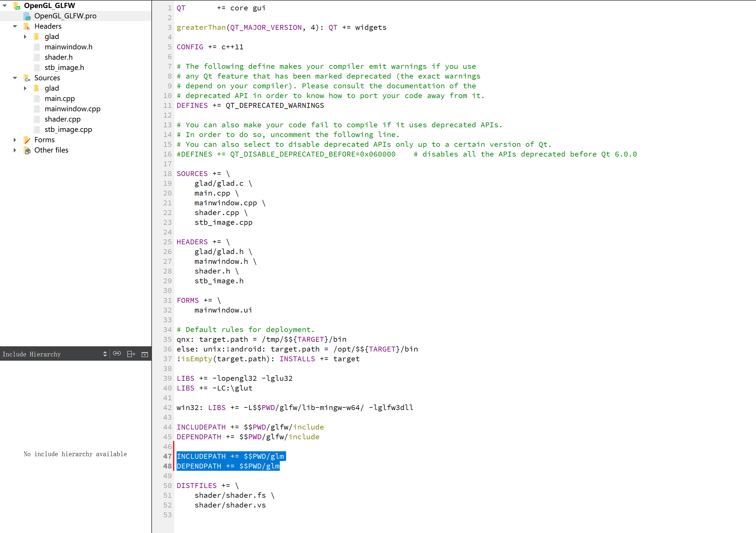Click highlighted 'INCLUDEPATH += $$PWD/glm' line

click(231, 456)
